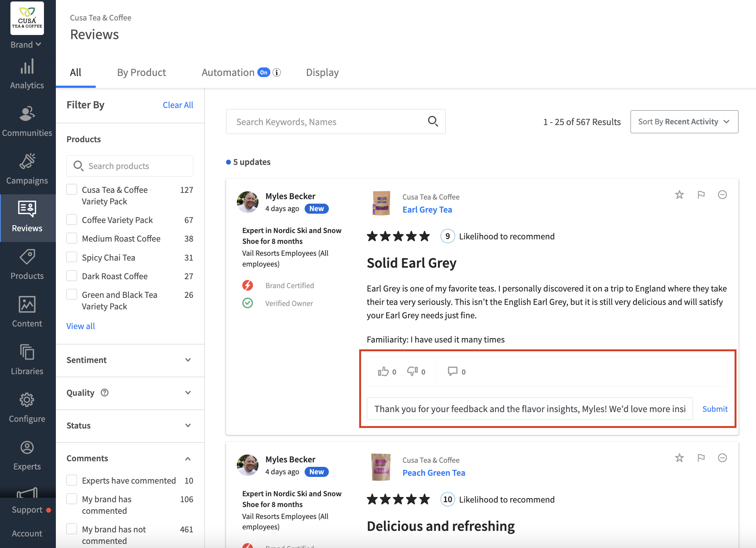This screenshot has height=548, width=756.
Task: Go to Communities in the sidebar
Action: pyautogui.click(x=27, y=122)
